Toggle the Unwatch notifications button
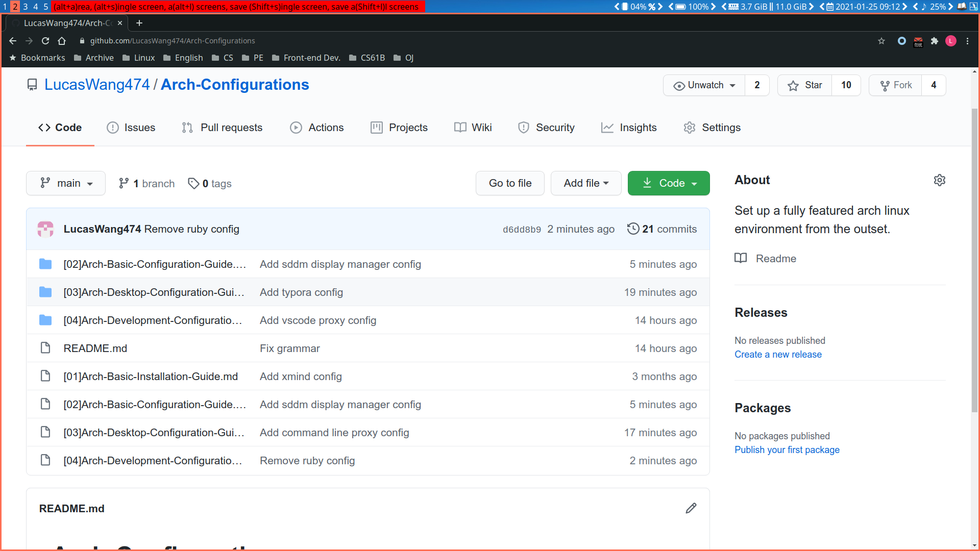Screen dimensions: 980x551 click(704, 85)
